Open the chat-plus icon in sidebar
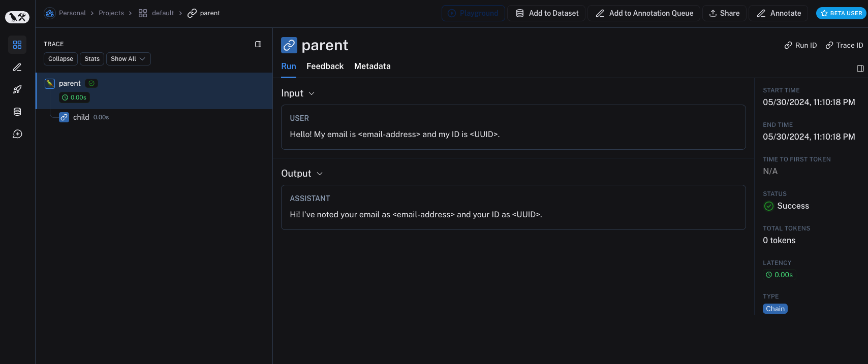 [17, 134]
